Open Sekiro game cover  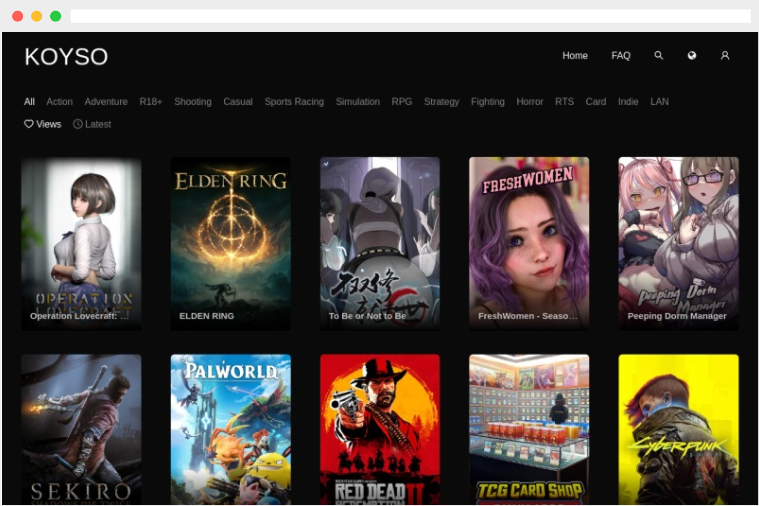pyautogui.click(x=81, y=429)
